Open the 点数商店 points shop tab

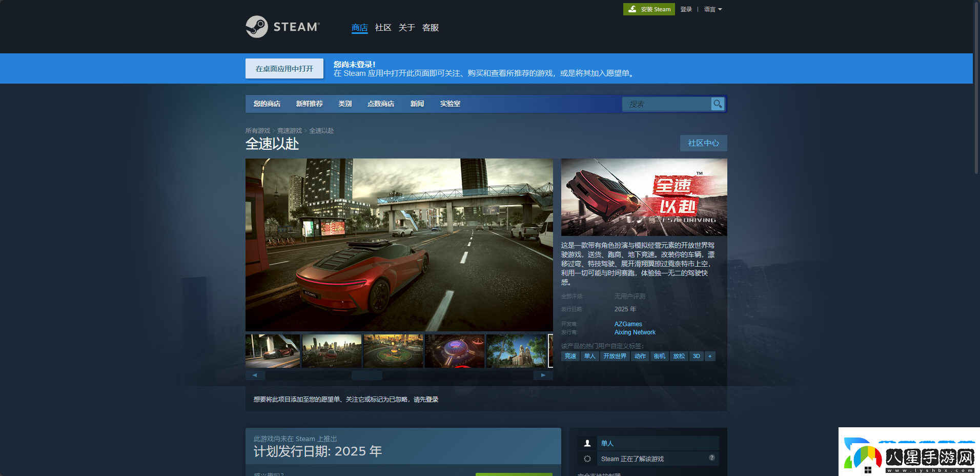click(x=380, y=104)
